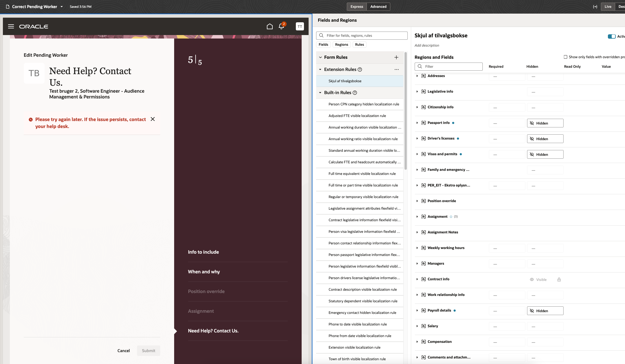Check Show only fields with overridden properties

point(565,57)
